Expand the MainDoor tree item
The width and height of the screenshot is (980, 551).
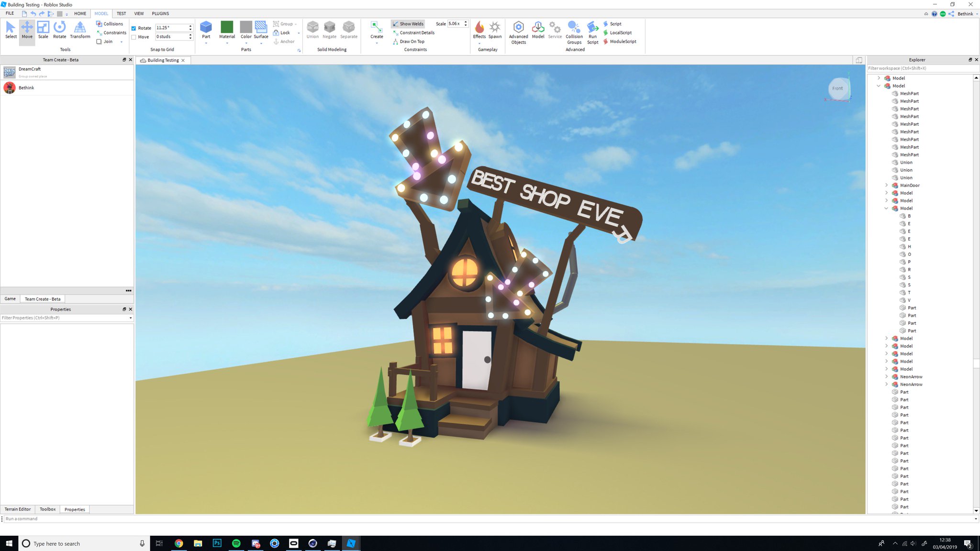886,185
